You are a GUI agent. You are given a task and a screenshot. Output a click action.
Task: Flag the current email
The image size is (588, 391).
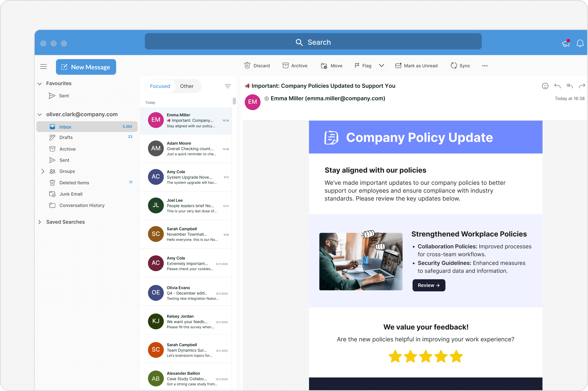[x=363, y=65]
